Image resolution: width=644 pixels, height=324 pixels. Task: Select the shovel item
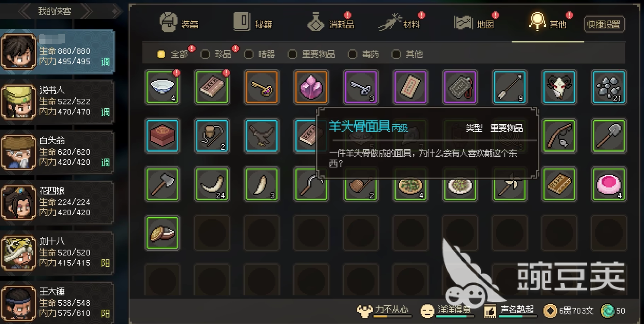pos(609,136)
